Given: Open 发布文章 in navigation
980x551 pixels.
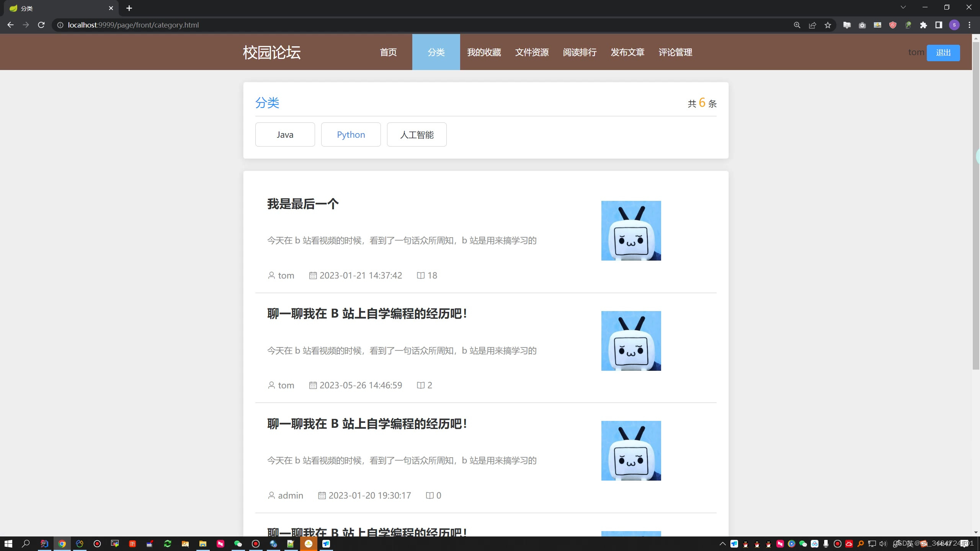Looking at the screenshot, I should tap(627, 52).
